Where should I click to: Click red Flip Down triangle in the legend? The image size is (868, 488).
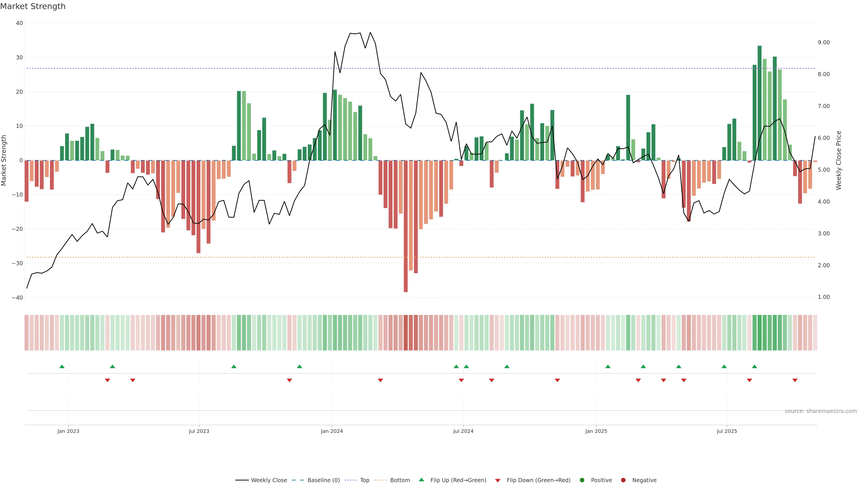pyautogui.click(x=498, y=481)
